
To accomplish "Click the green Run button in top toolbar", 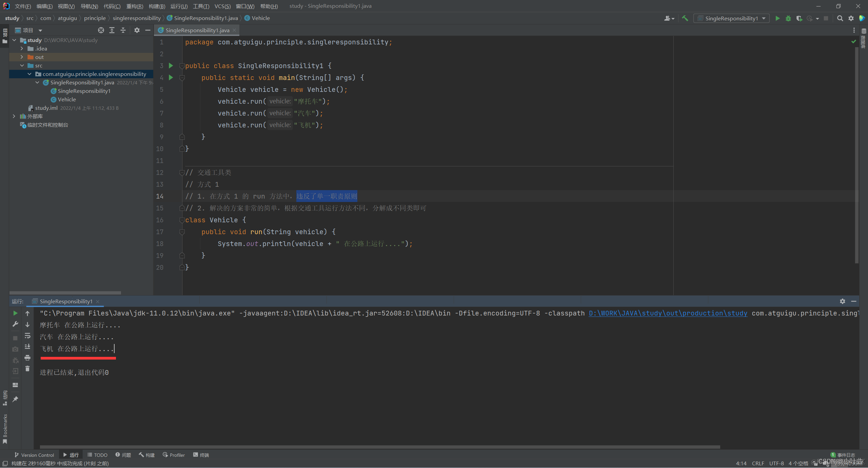I will (x=777, y=18).
